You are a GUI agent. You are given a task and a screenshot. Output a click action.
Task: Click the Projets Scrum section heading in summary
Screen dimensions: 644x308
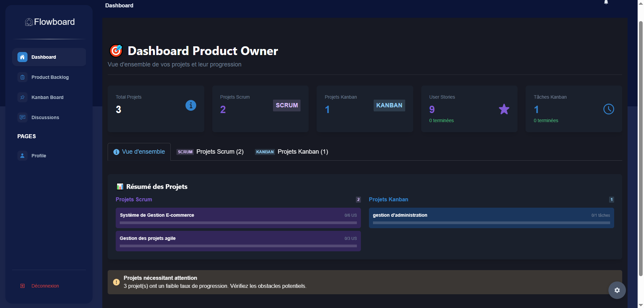[x=134, y=199]
